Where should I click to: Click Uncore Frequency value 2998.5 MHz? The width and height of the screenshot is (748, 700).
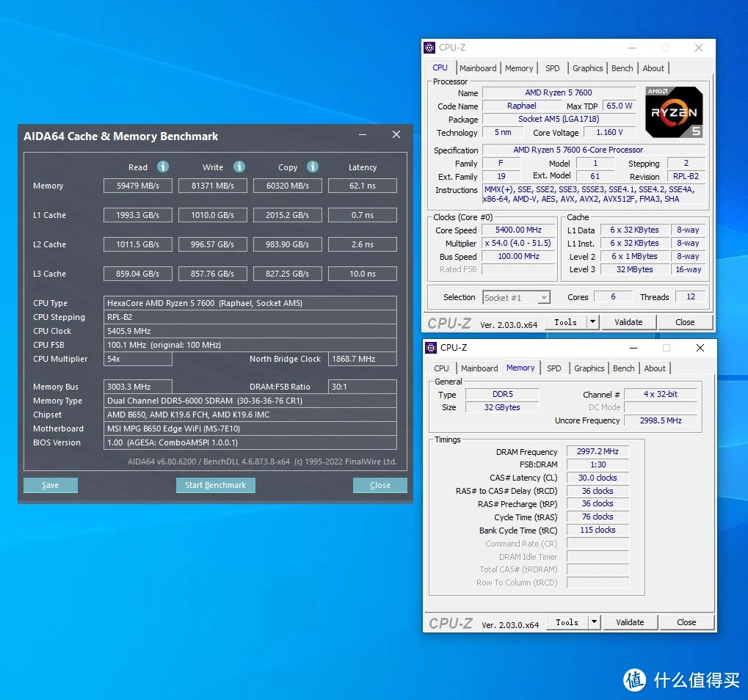coord(661,420)
